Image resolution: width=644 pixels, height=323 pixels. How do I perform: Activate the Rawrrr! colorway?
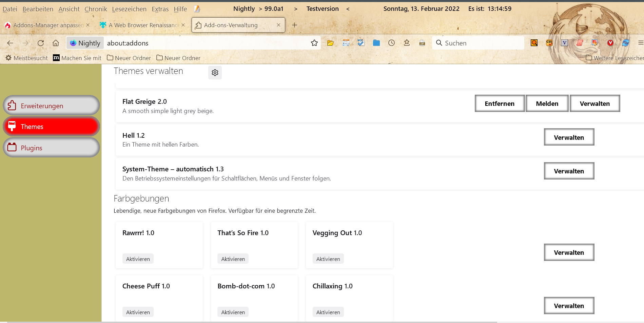[x=138, y=259]
